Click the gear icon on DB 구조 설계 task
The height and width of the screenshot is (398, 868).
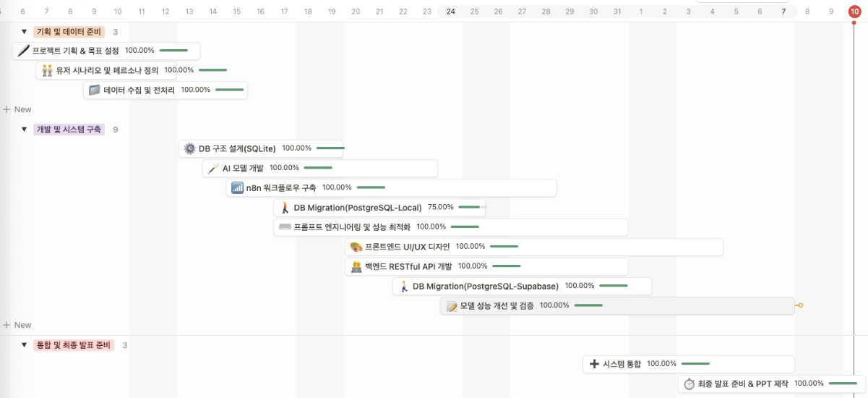point(190,148)
